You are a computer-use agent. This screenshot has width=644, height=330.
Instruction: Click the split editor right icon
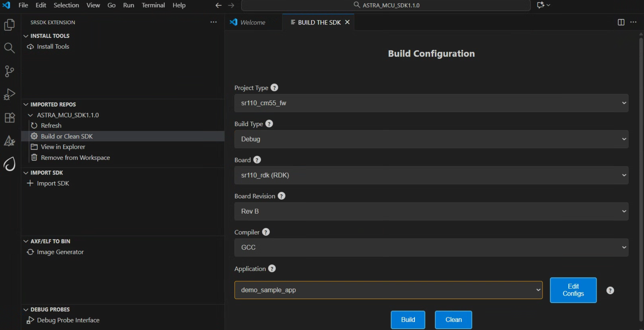coord(621,22)
